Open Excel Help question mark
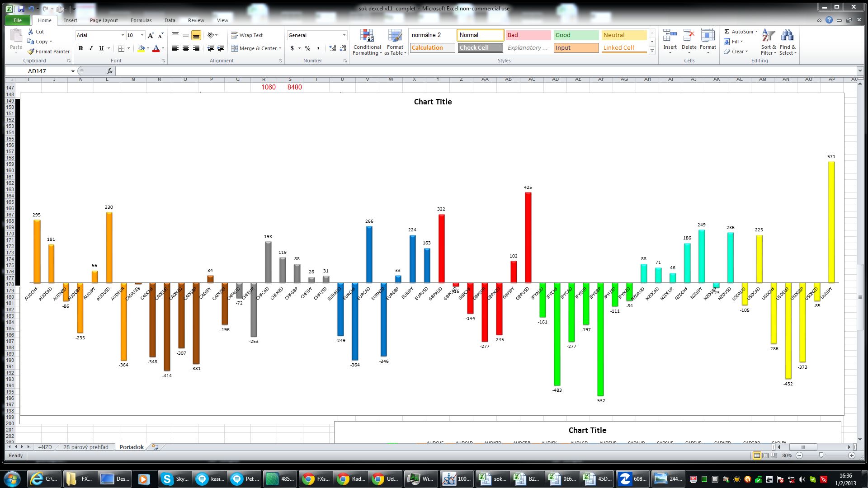Viewport: 868px width, 488px height. [x=829, y=20]
